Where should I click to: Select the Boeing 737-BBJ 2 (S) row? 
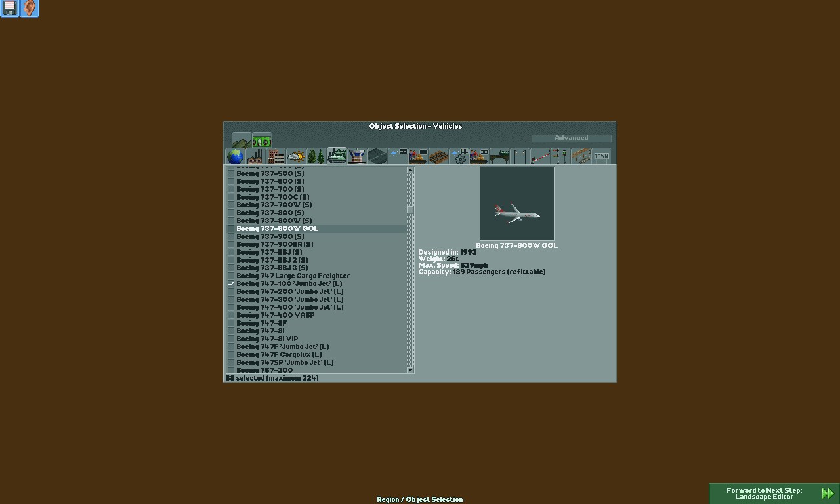click(x=316, y=260)
